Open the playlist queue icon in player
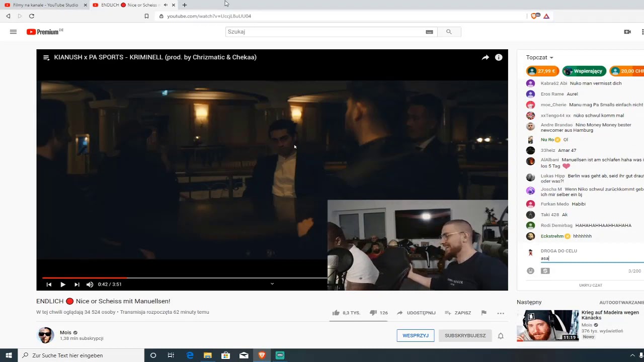Viewport: 644px width, 362px height. coord(46,57)
